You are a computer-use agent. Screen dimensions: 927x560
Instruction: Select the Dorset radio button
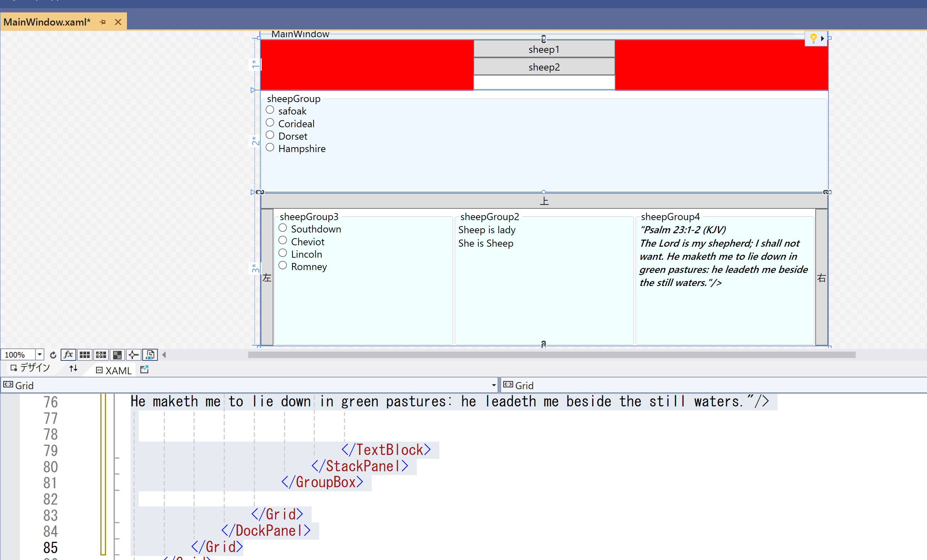[270, 135]
